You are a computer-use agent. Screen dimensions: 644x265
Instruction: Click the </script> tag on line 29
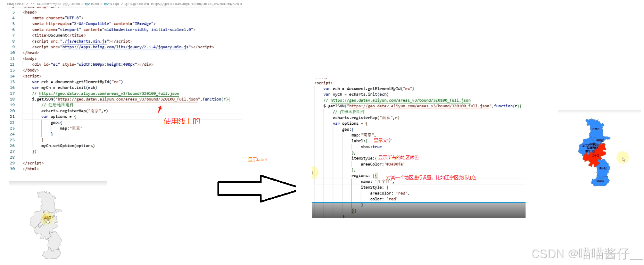[x=33, y=163]
